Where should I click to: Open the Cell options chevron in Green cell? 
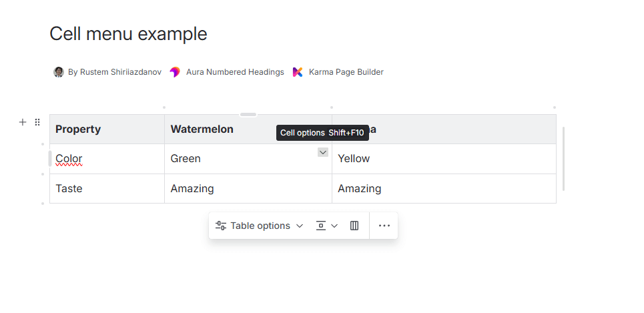click(323, 152)
